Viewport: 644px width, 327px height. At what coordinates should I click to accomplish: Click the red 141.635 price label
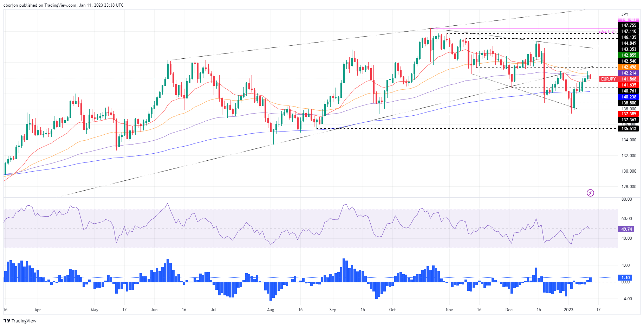629,85
